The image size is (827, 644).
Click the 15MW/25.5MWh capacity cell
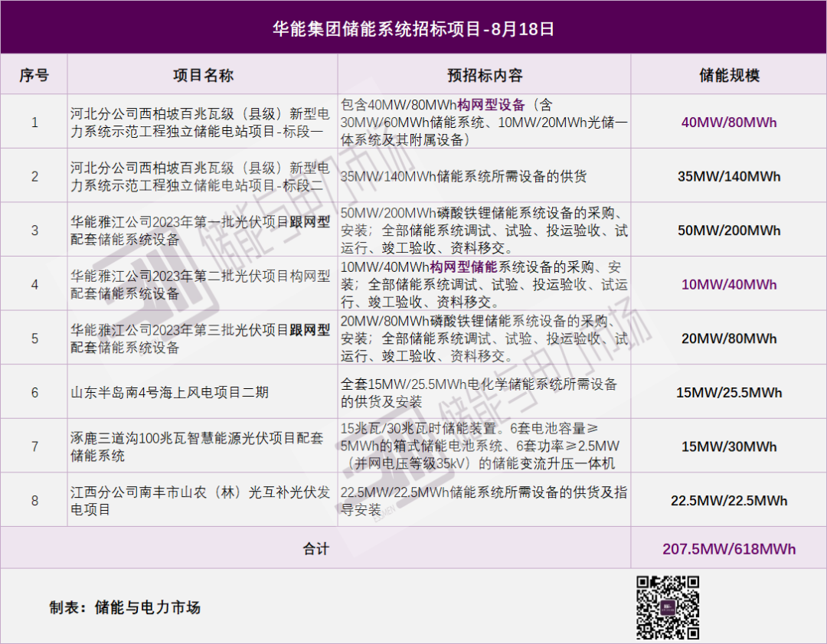728,393
